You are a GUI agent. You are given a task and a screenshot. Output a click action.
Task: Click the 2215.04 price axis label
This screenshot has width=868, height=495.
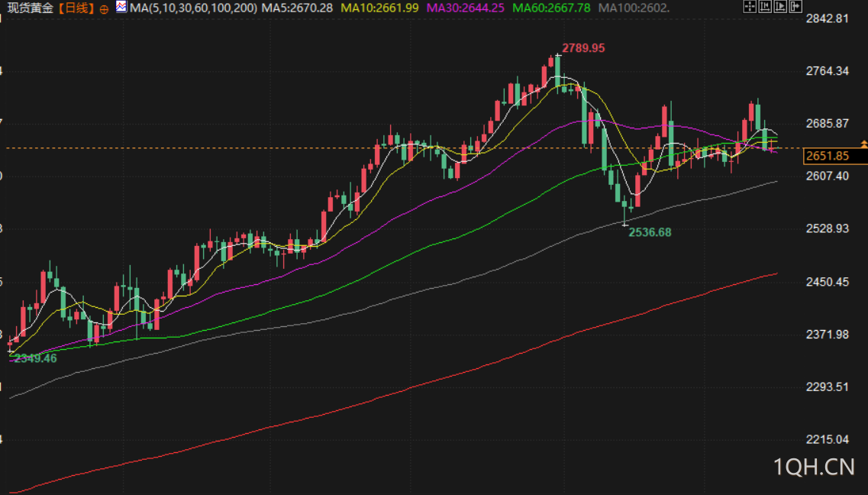827,440
